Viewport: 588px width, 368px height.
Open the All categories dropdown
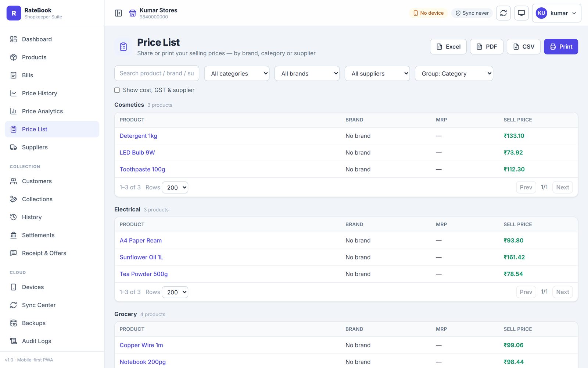coord(237,74)
